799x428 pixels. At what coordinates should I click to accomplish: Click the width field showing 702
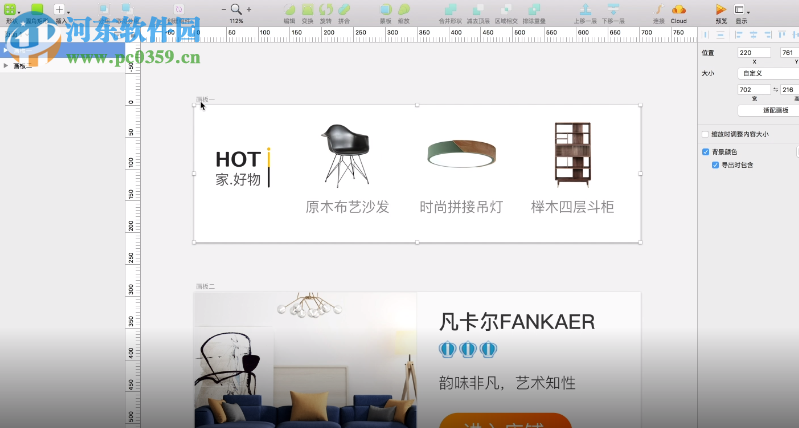coord(754,90)
